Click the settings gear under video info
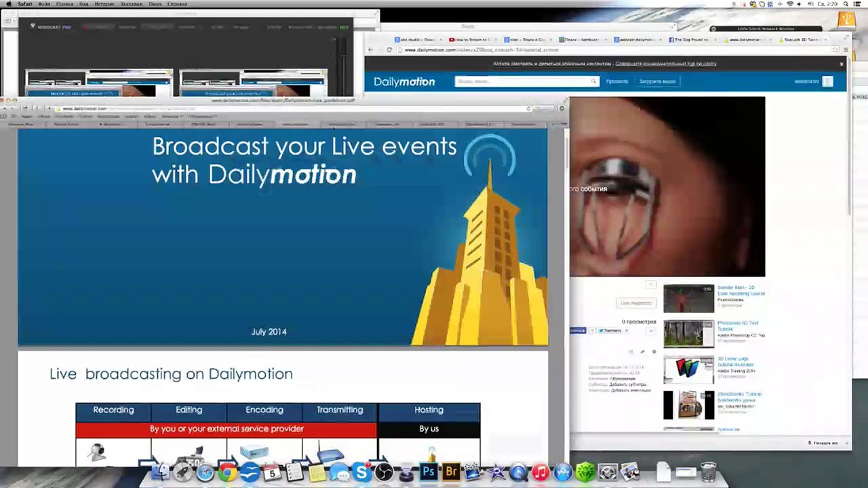 coord(654,352)
